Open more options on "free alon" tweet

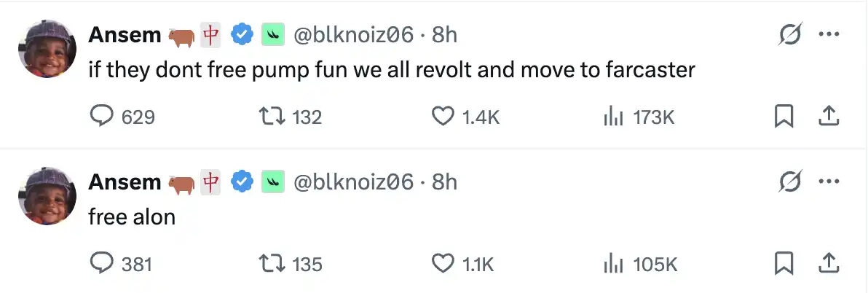[829, 181]
